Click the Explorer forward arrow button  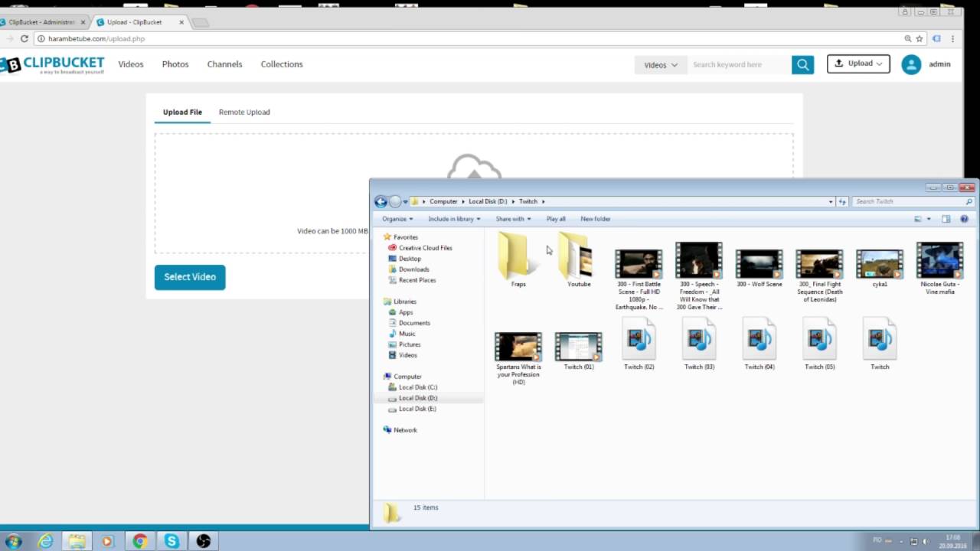[x=395, y=202]
